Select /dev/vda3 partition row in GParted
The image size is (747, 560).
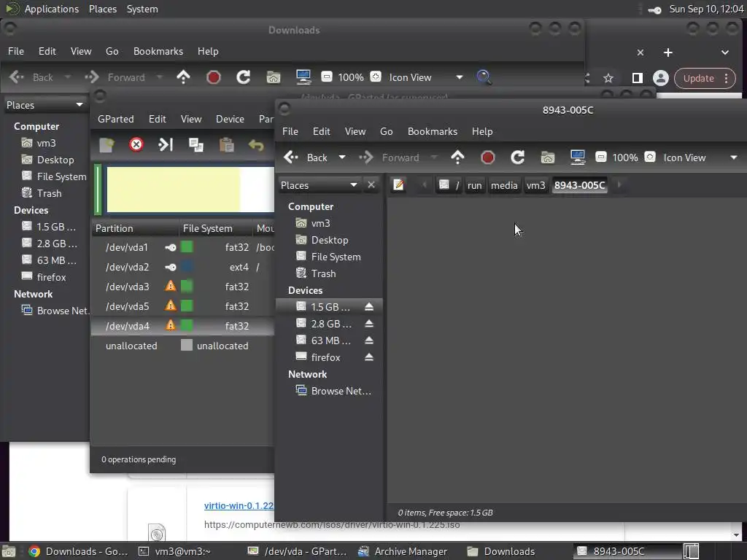(182, 287)
